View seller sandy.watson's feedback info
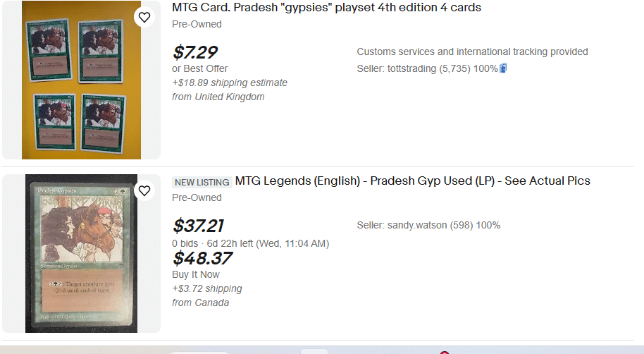The height and width of the screenshot is (354, 644). pyautogui.click(x=428, y=225)
